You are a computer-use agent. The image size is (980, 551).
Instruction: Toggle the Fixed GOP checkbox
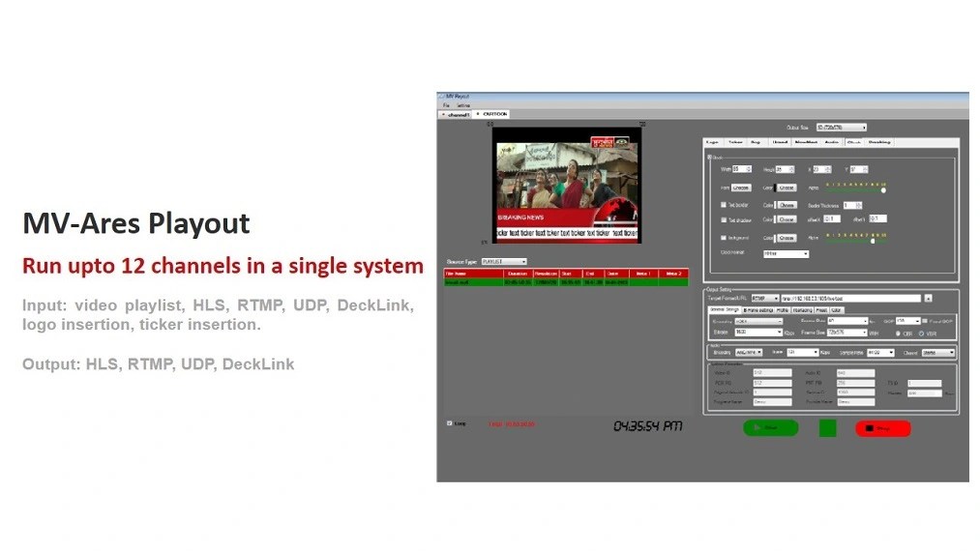tap(925, 321)
